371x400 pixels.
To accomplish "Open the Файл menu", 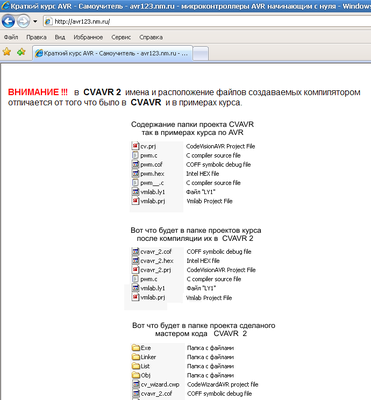I will click(x=11, y=37).
